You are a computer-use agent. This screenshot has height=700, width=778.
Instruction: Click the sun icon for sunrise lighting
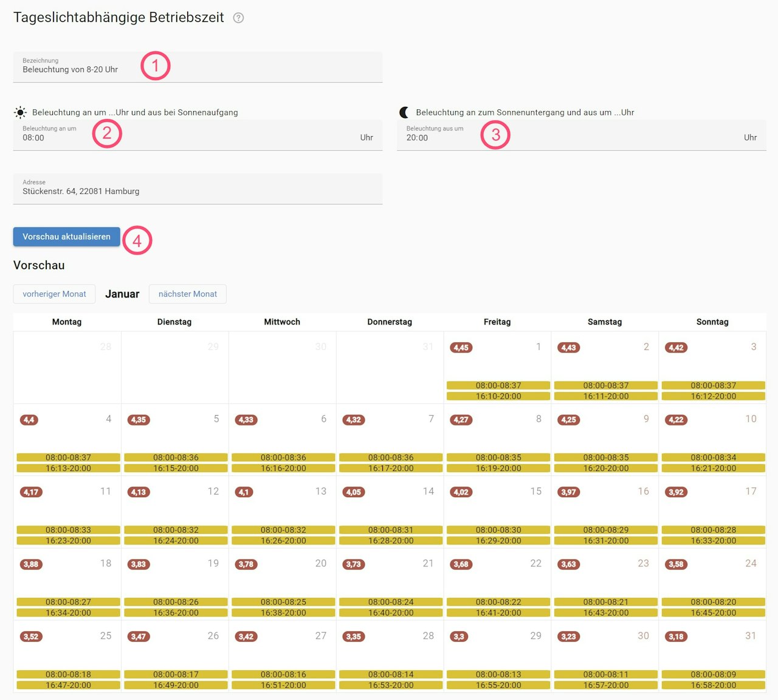point(20,112)
